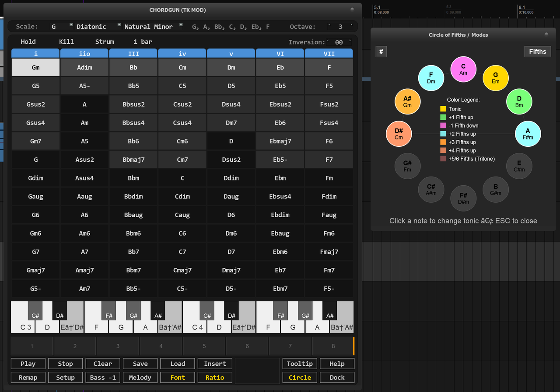Click the G/Em tonic circle node

[496, 78]
